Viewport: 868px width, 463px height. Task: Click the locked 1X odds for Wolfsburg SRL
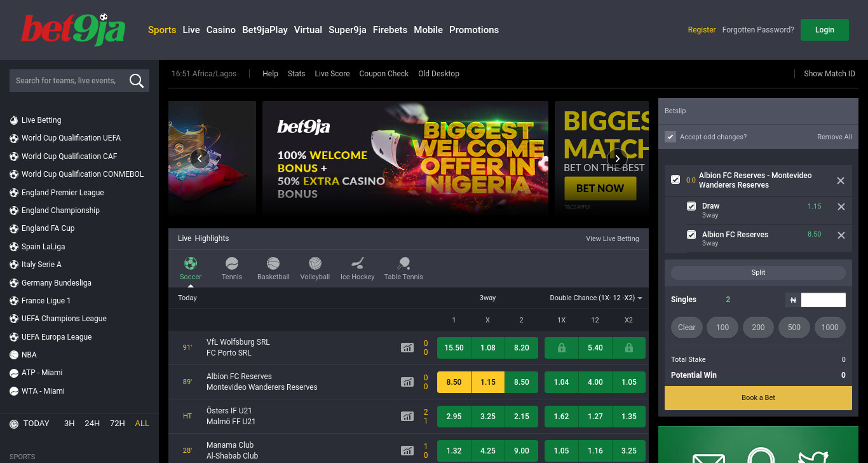click(561, 348)
